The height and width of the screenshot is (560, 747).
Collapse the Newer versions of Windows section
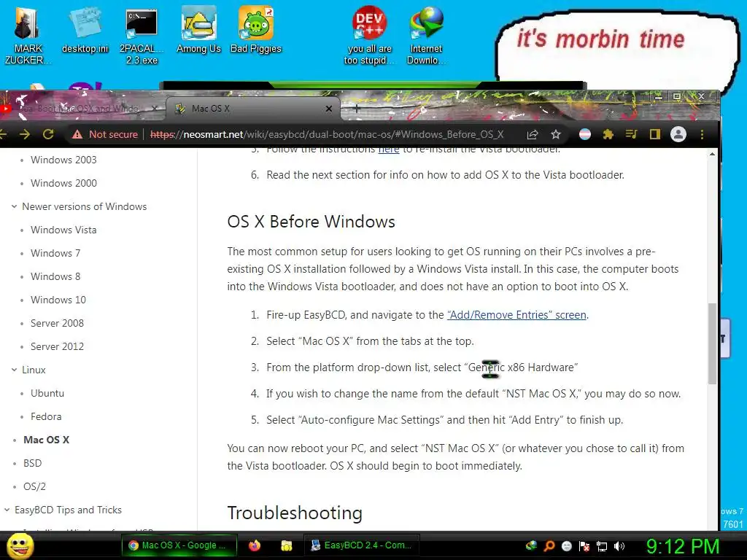[x=15, y=206]
